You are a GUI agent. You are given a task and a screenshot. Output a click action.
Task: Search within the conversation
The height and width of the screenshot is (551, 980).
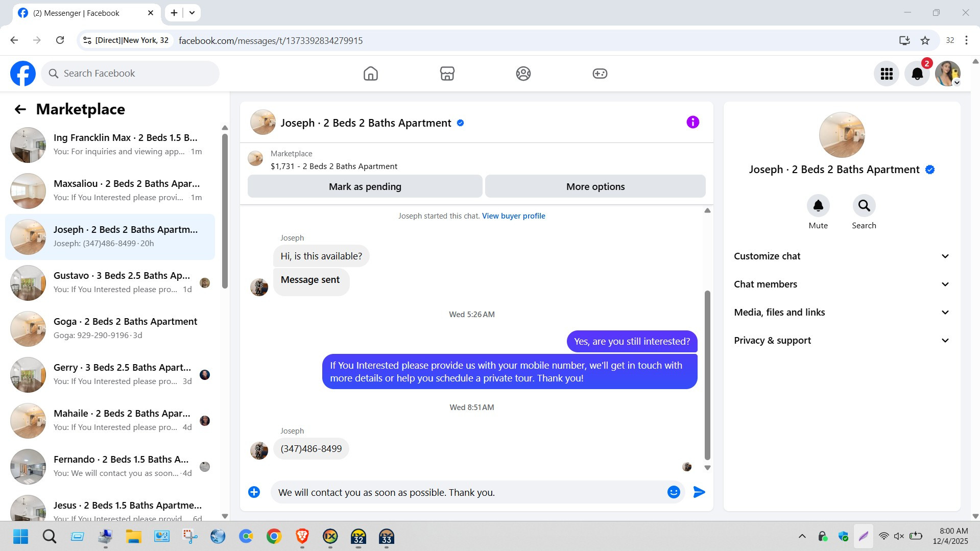[x=864, y=206]
